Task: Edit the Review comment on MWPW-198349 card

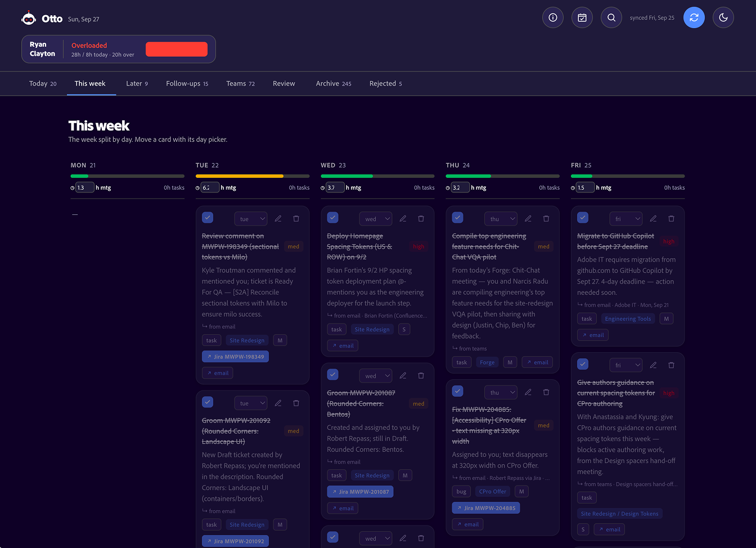Action: (278, 218)
